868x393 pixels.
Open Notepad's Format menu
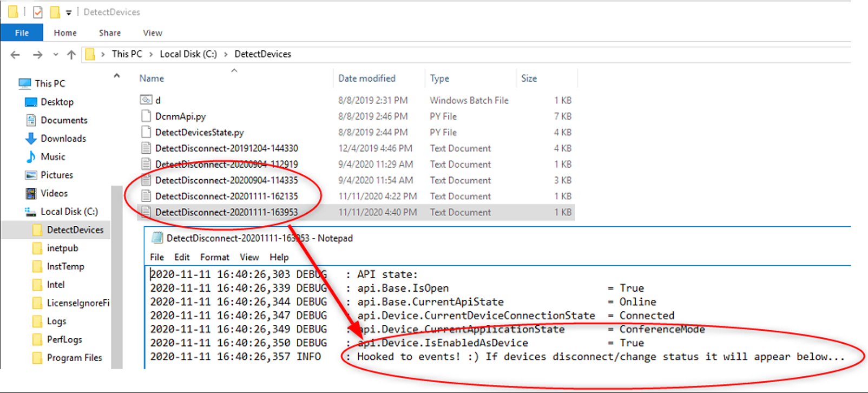coord(214,257)
